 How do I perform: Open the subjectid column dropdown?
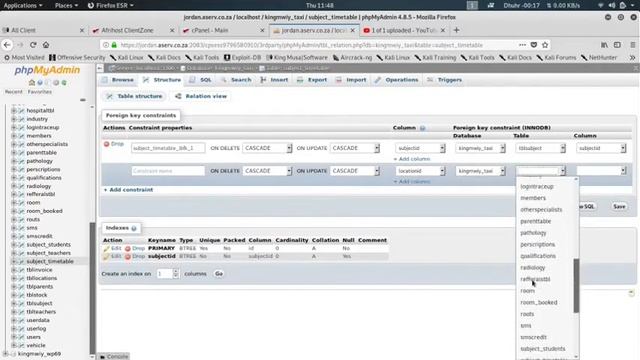pos(420,148)
